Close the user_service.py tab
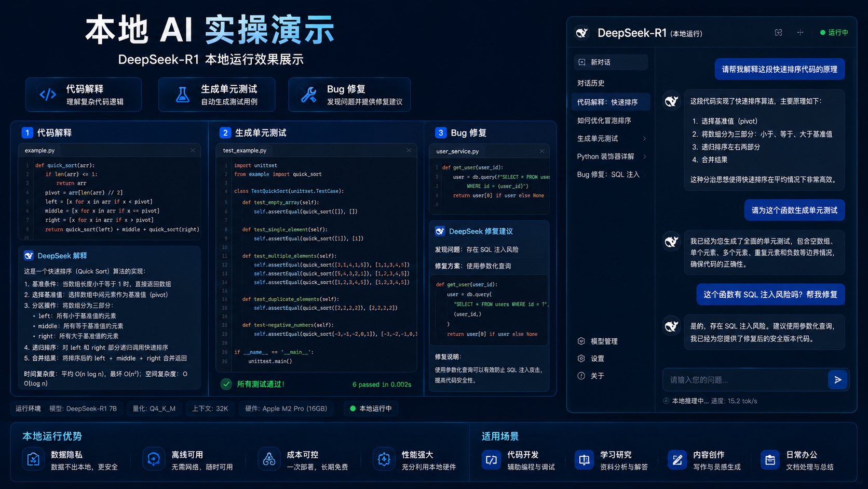868x489 pixels. pos(541,151)
